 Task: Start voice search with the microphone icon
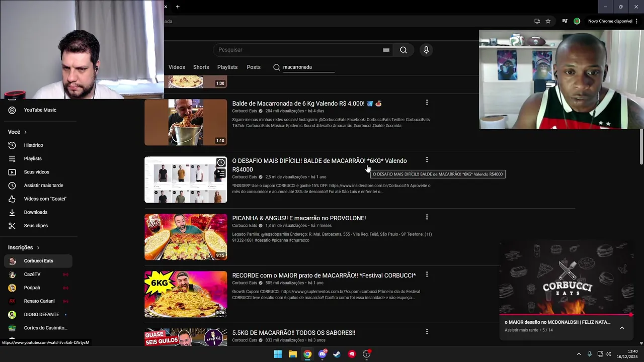(426, 50)
